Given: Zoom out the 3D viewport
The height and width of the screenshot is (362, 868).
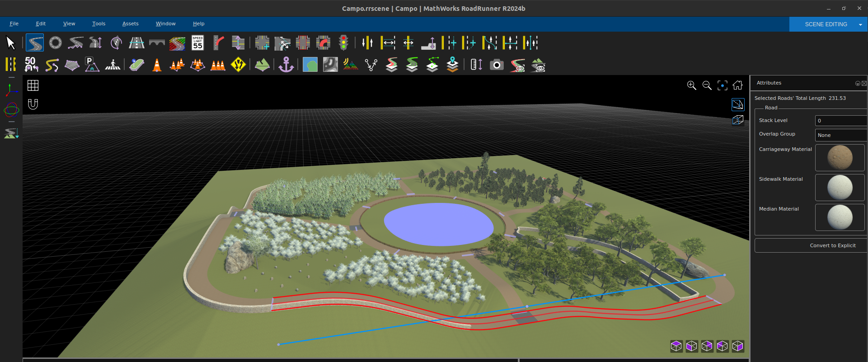Looking at the screenshot, I should 707,85.
